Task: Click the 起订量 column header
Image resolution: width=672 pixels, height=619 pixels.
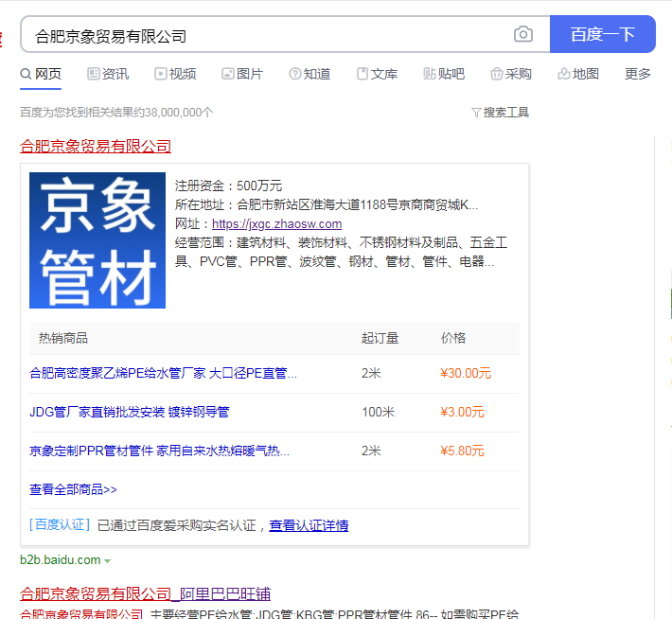Action: point(380,338)
